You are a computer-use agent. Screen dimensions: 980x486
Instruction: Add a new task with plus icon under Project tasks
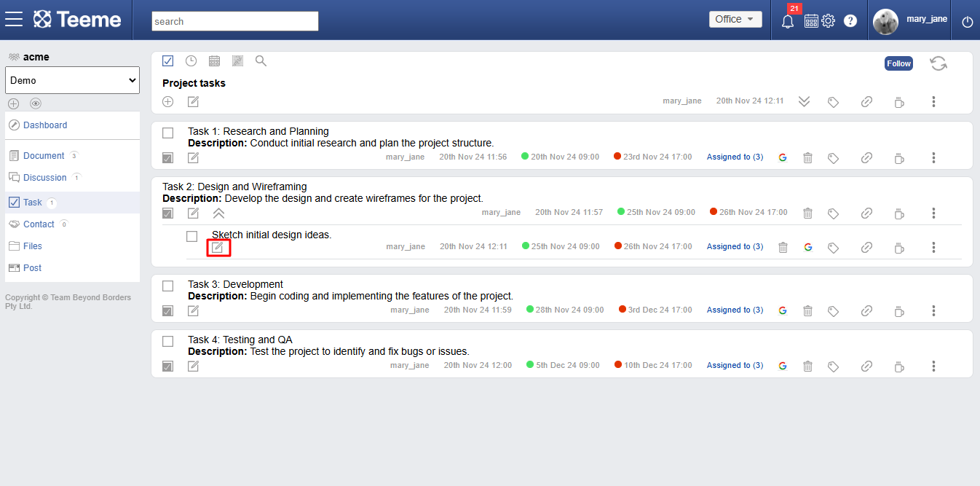[168, 101]
